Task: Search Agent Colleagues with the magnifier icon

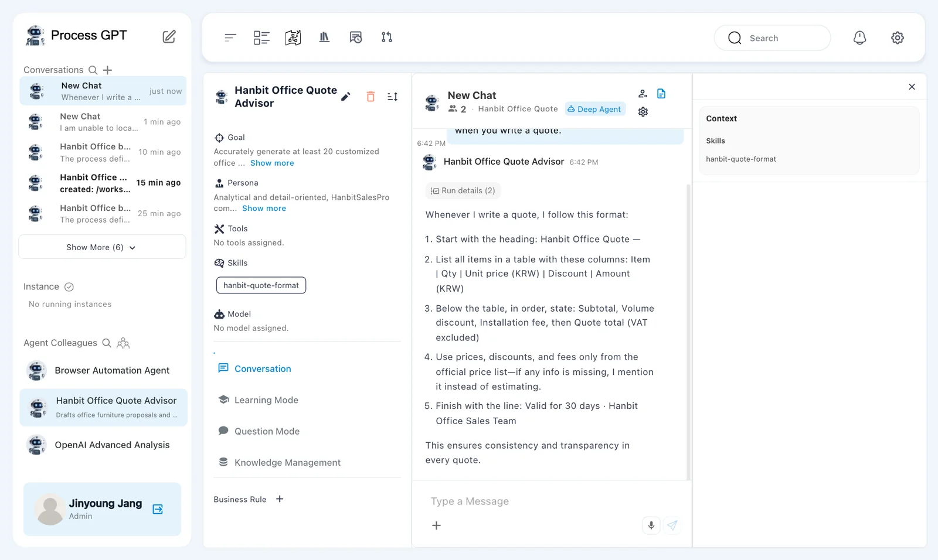Action: (107, 343)
